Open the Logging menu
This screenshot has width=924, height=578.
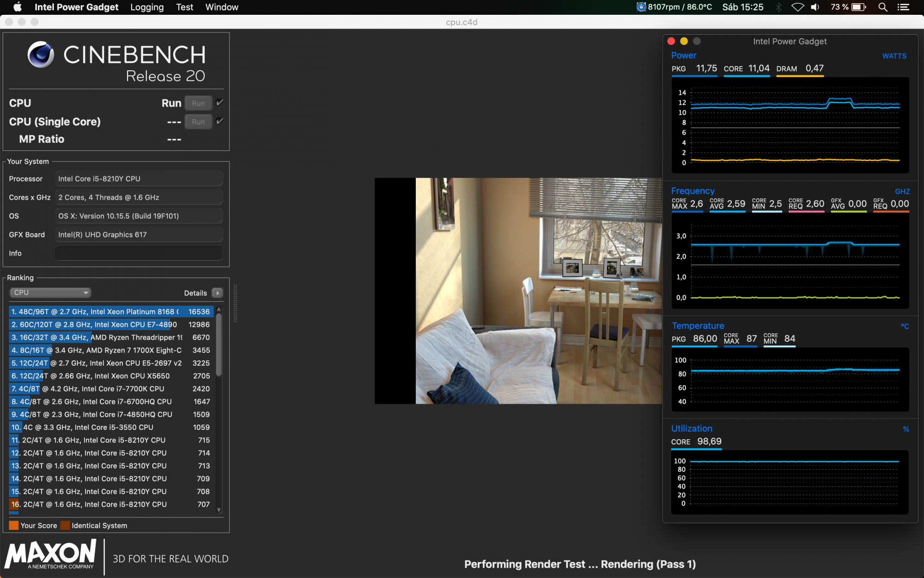(x=147, y=7)
